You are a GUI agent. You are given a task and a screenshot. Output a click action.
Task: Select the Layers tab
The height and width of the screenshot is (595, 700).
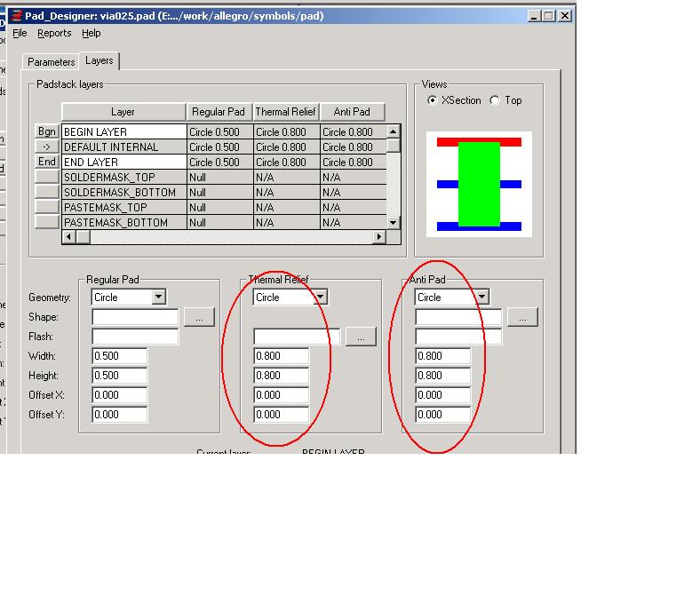[x=99, y=60]
